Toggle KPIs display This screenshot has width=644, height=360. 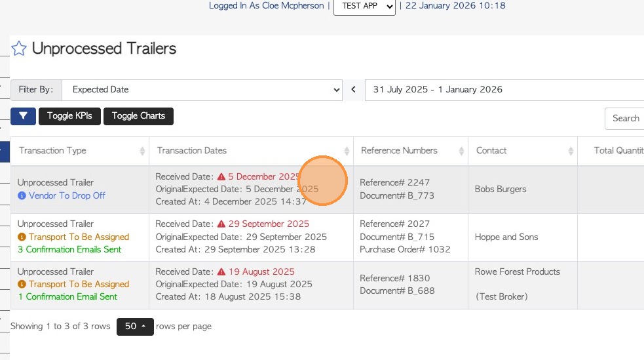69,116
